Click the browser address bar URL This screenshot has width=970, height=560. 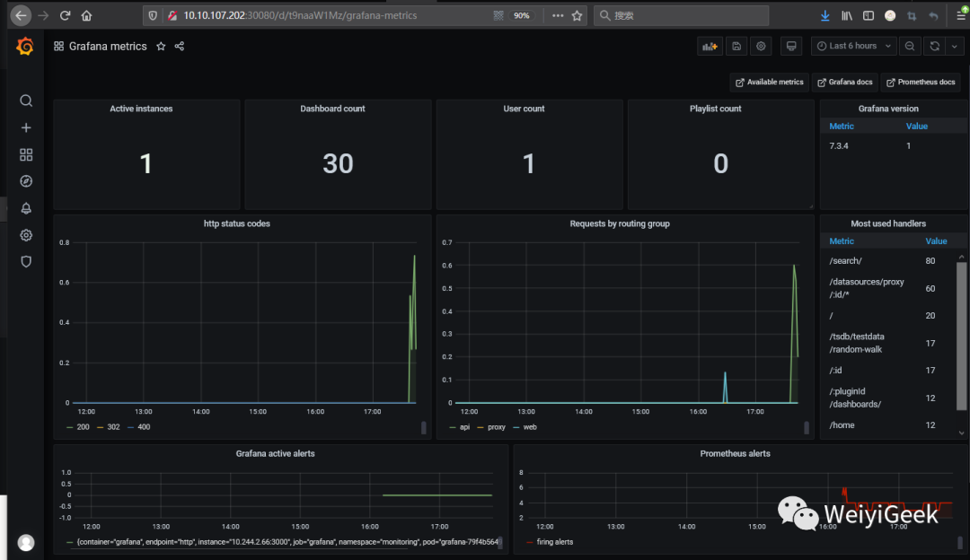(x=300, y=15)
